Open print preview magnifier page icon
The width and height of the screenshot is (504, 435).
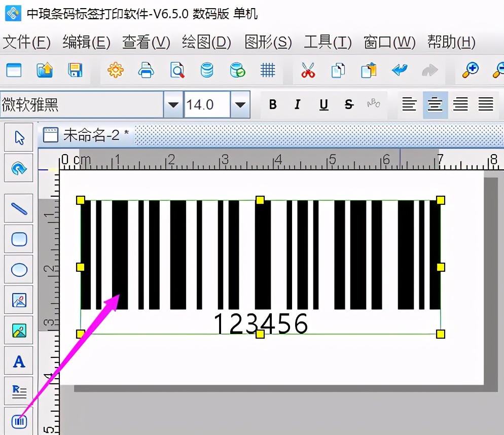177,70
